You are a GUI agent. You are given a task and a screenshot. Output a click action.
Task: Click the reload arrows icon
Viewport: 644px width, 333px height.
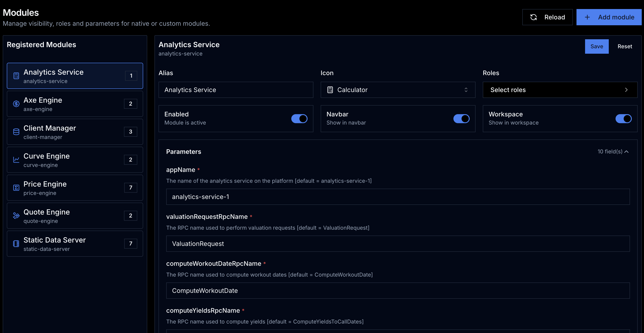coord(534,17)
